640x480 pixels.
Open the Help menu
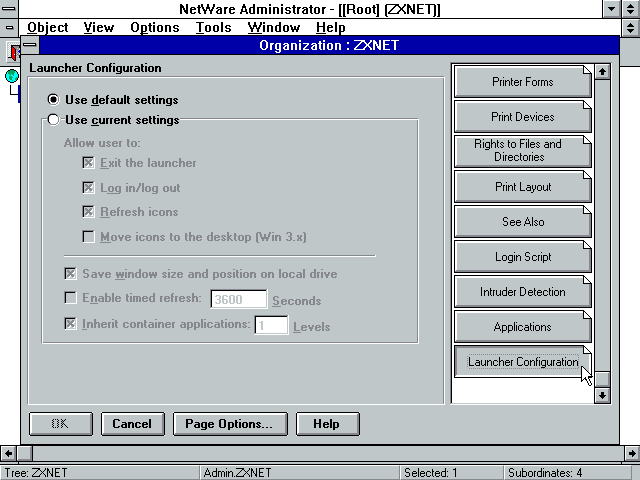click(331, 27)
